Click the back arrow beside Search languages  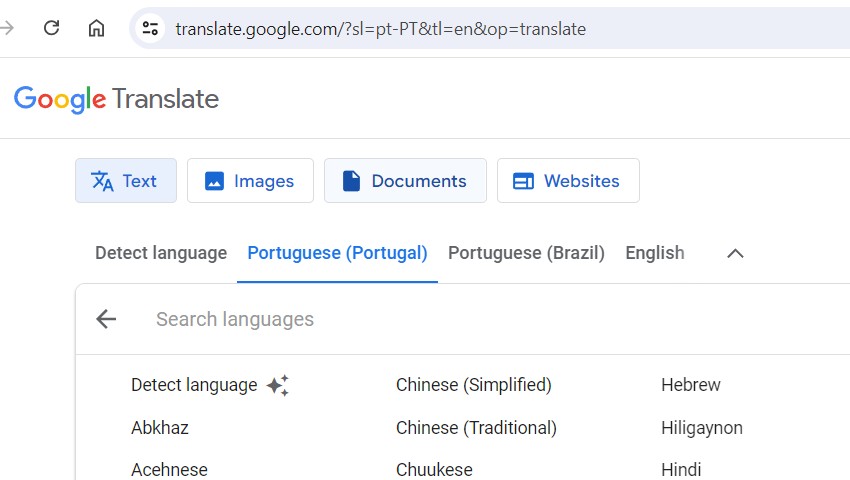[x=106, y=319]
